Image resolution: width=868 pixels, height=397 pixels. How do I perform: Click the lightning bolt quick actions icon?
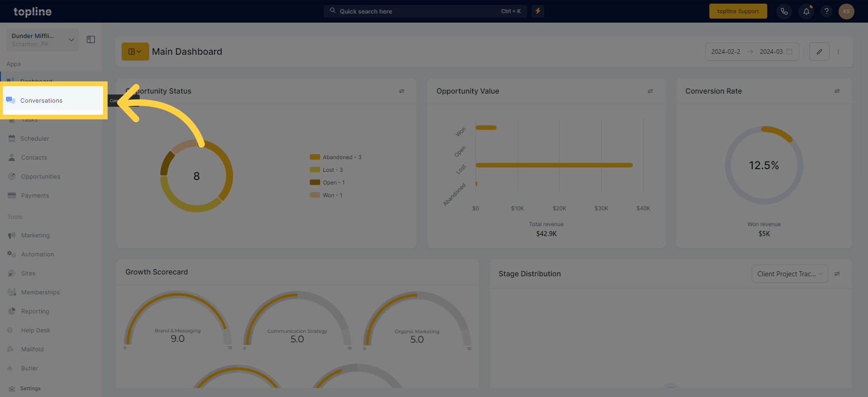point(538,11)
